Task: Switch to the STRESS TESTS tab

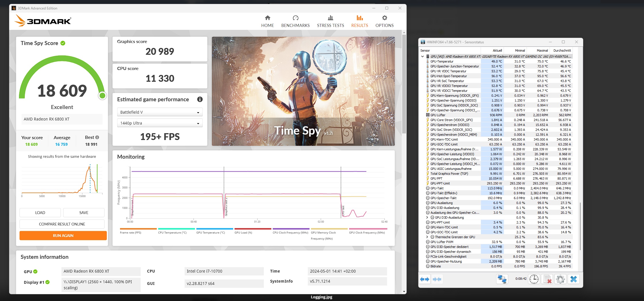Action: [330, 22]
